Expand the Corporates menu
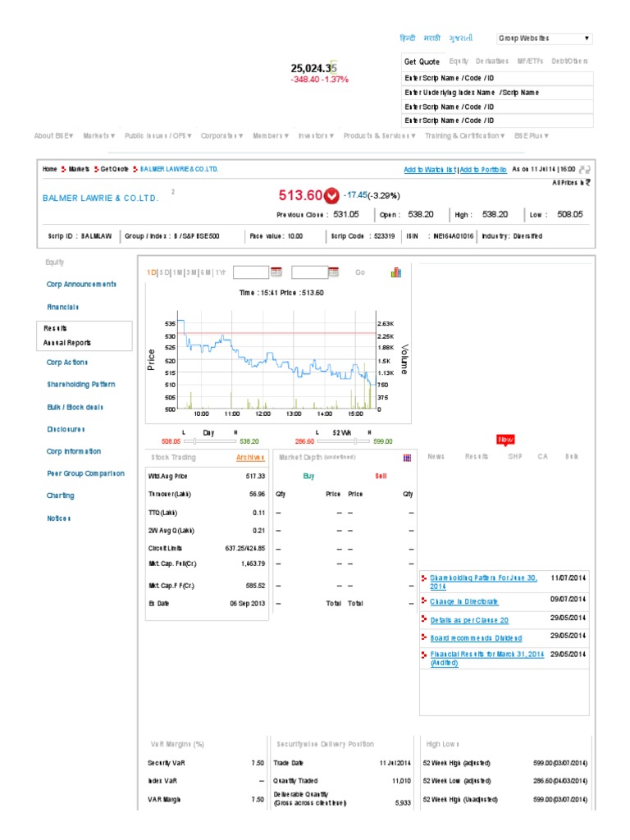The image size is (630, 840). (x=221, y=136)
